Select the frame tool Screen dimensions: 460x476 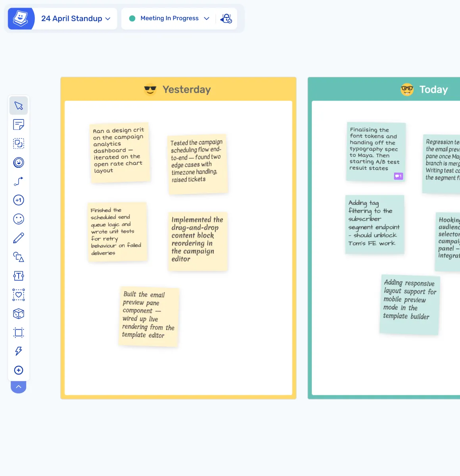[19, 332]
